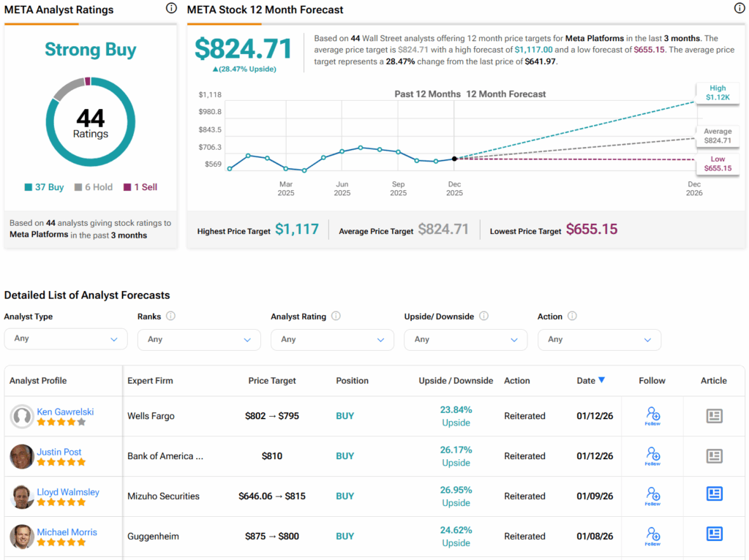This screenshot has height=560, width=749.
Task: Click the High $1.12K forecast label
Action: coord(717,94)
